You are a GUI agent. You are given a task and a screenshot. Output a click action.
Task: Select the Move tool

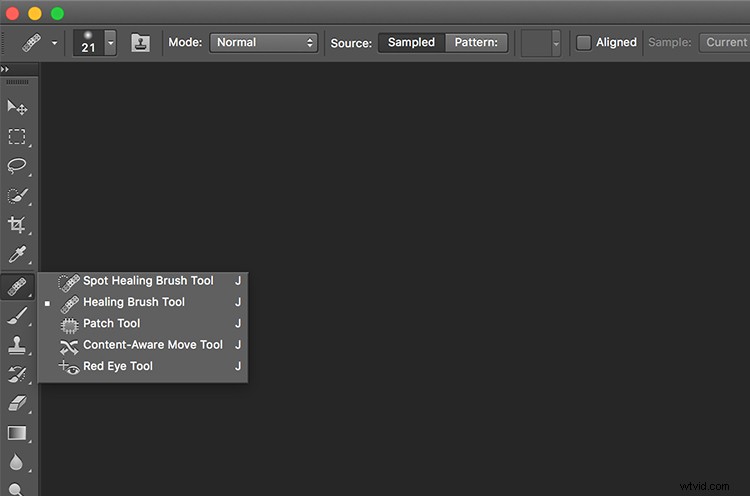[x=17, y=107]
